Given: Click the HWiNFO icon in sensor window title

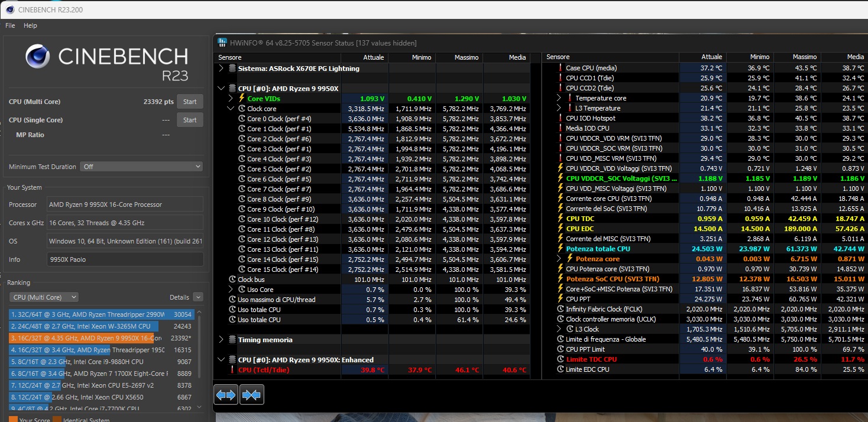Looking at the screenshot, I should [222, 43].
